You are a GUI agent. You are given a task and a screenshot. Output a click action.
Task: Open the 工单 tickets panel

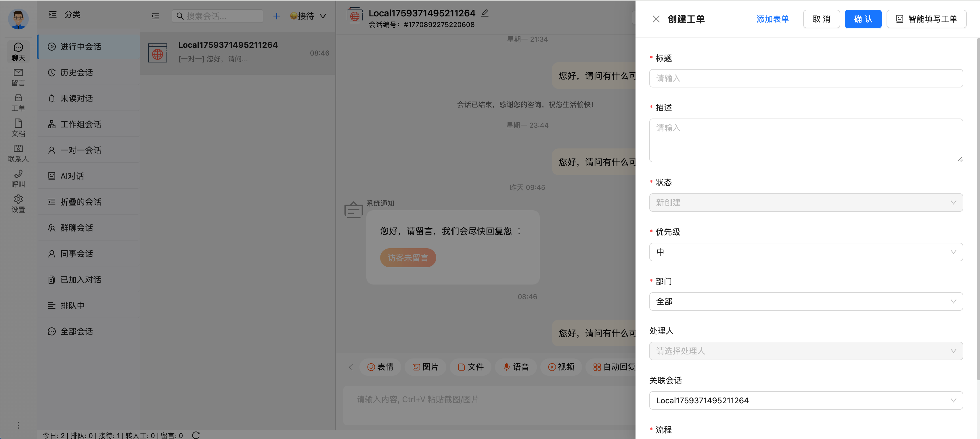pos(18,102)
